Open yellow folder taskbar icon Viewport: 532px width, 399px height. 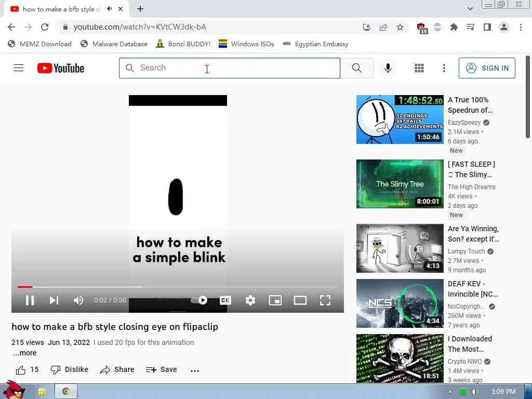pos(42,392)
